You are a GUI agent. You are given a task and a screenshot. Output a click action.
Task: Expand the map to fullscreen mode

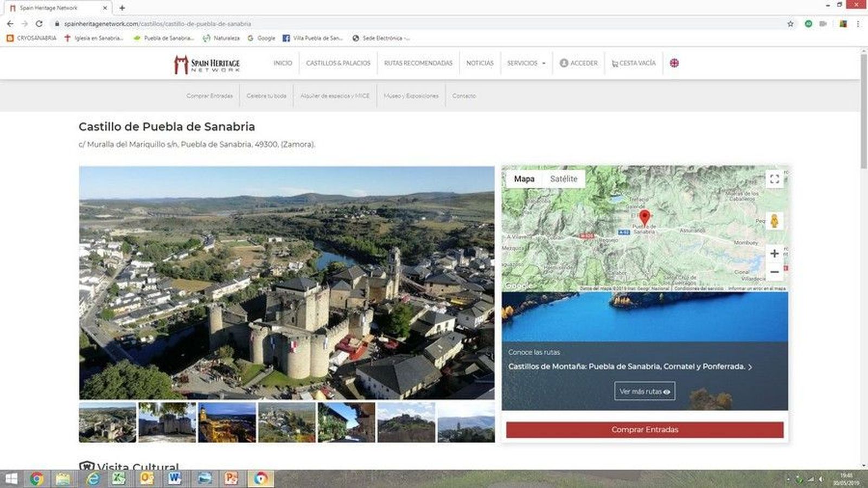pos(775,179)
